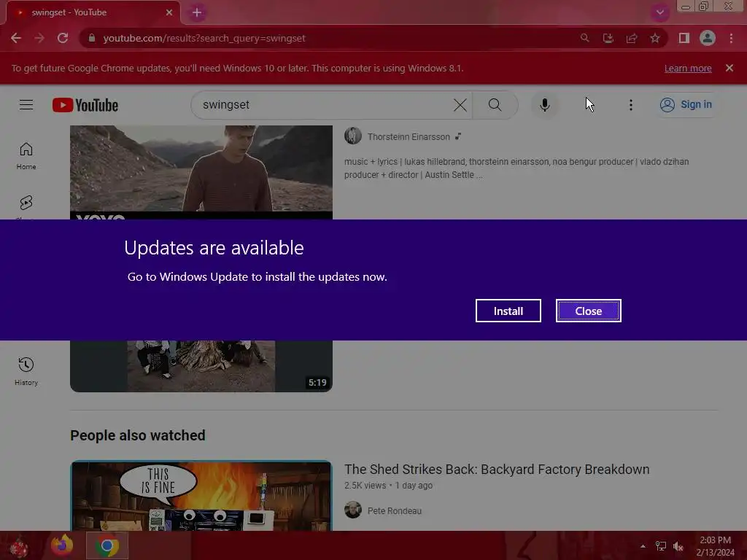Install app icon in address bar
The image size is (747, 560).
tap(608, 38)
